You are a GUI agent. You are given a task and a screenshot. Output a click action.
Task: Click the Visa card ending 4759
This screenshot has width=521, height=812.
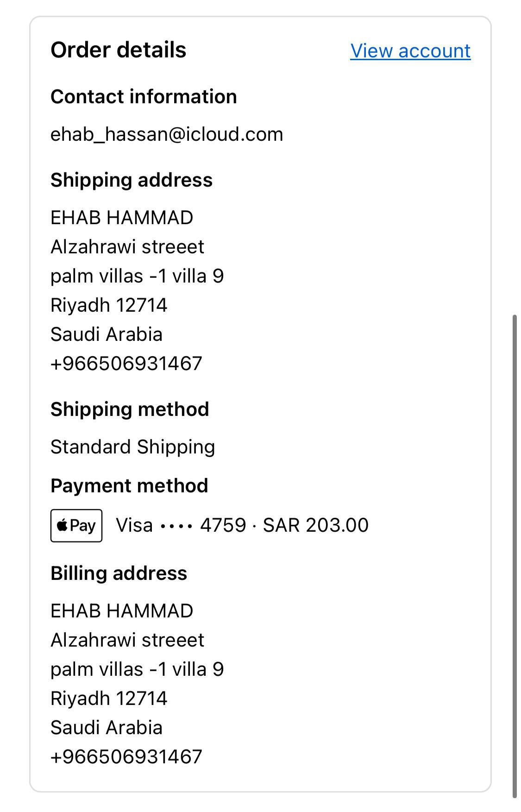181,525
